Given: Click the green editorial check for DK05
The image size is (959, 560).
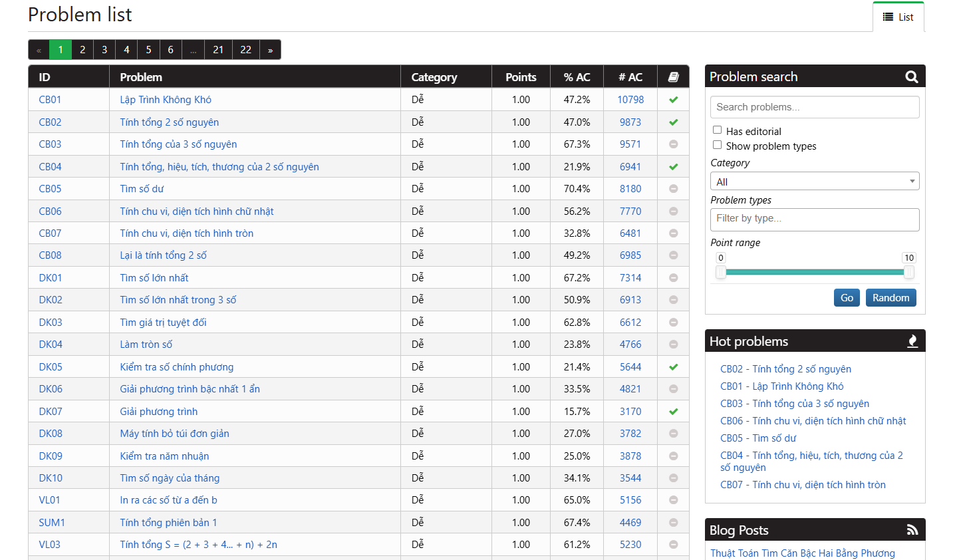Looking at the screenshot, I should click(x=673, y=366).
